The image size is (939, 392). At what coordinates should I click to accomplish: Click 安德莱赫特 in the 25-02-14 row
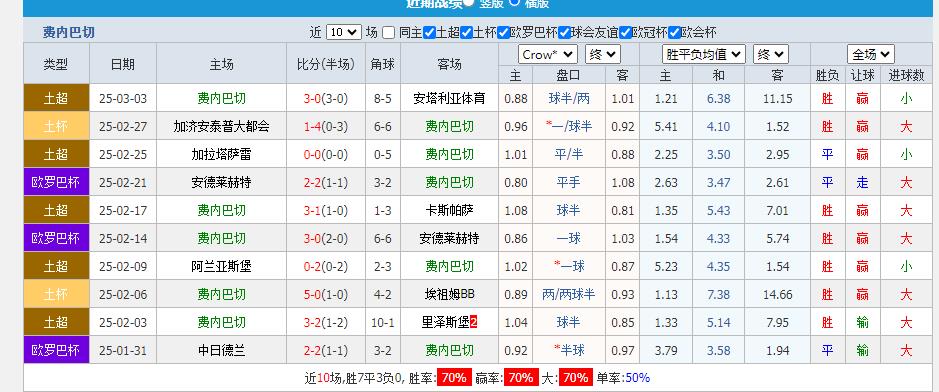pos(450,239)
